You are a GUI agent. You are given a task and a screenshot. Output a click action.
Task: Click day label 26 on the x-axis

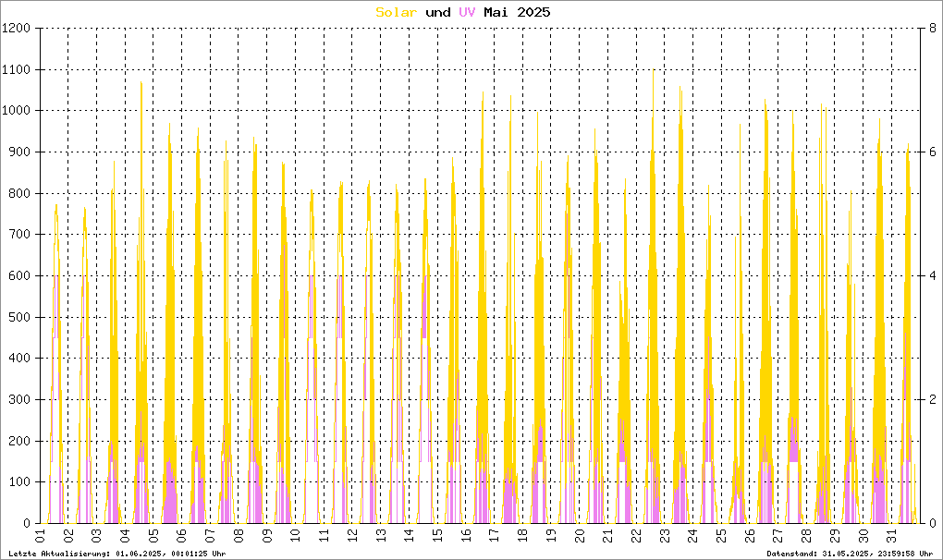pos(750,535)
